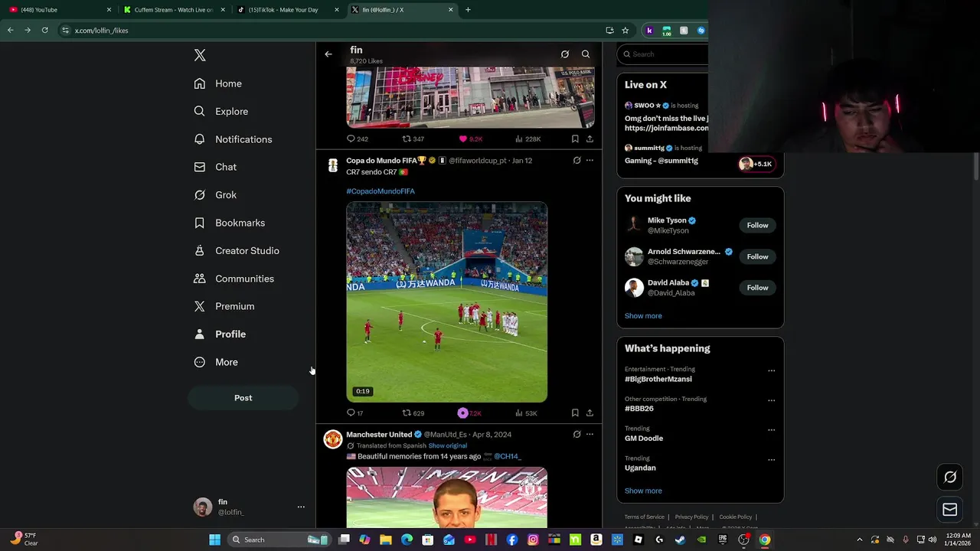Click the back arrow beside fin header
Image resolution: width=980 pixels, height=551 pixels.
tap(328, 54)
